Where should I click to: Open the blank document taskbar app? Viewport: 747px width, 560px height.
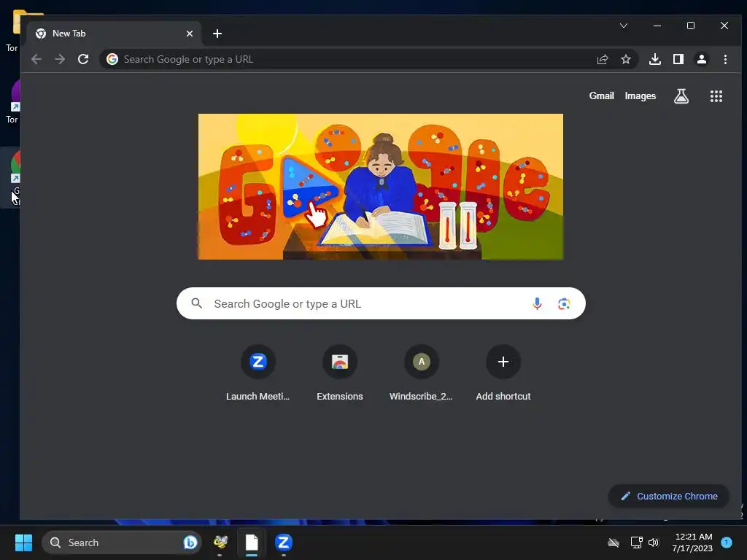(252, 542)
